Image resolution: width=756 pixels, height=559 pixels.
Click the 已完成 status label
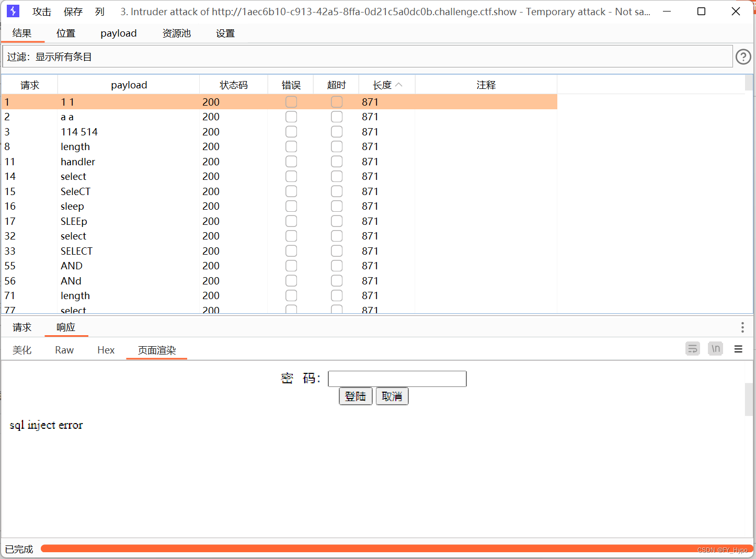click(x=19, y=549)
